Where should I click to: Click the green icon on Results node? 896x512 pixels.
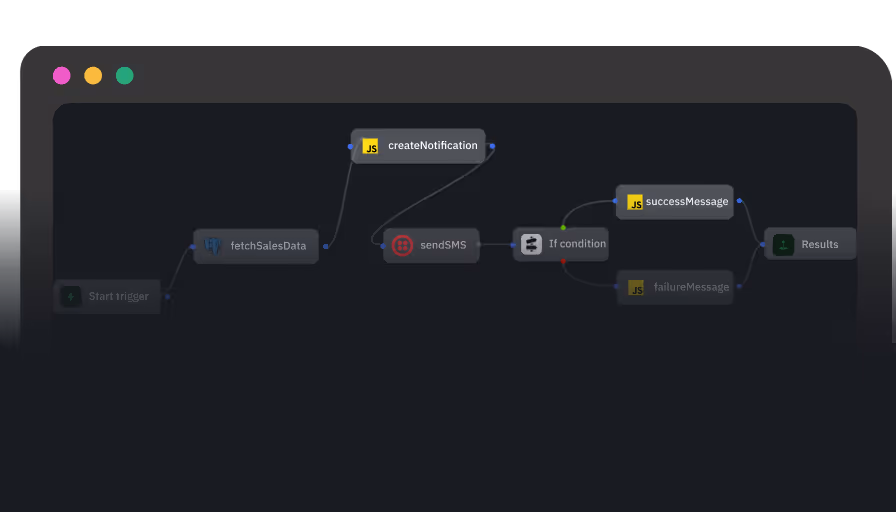(783, 244)
